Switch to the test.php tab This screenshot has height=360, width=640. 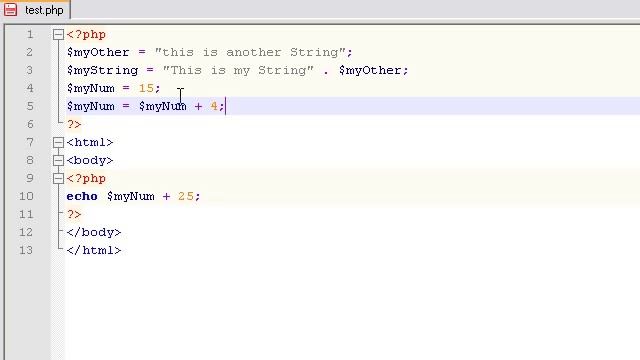(35, 10)
